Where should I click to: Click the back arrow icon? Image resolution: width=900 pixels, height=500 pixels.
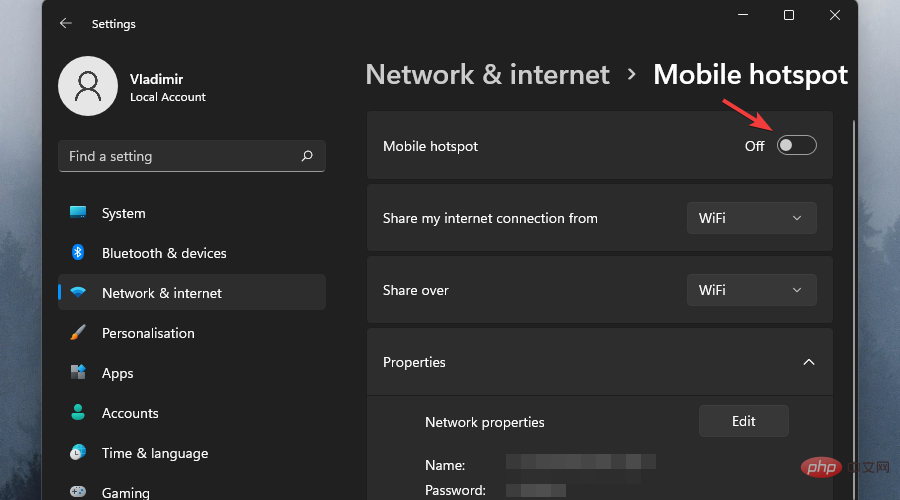(66, 23)
